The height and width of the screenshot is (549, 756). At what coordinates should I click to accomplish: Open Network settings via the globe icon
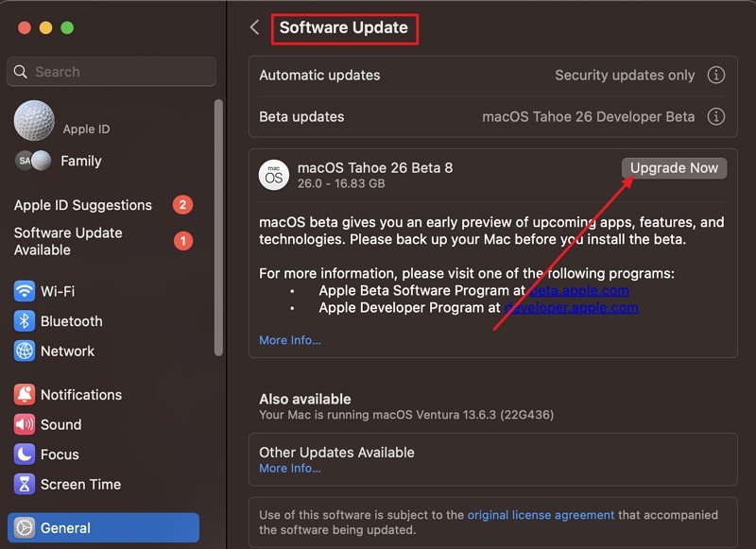(x=24, y=351)
